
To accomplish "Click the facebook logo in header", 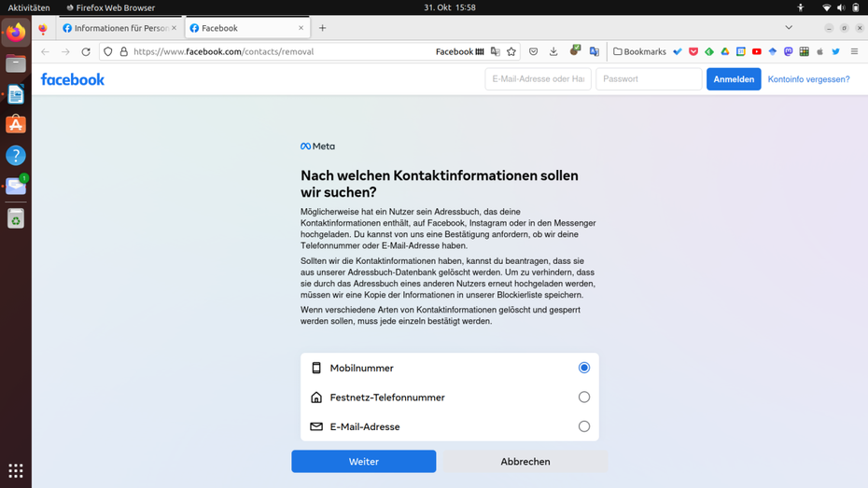I will 73,79.
